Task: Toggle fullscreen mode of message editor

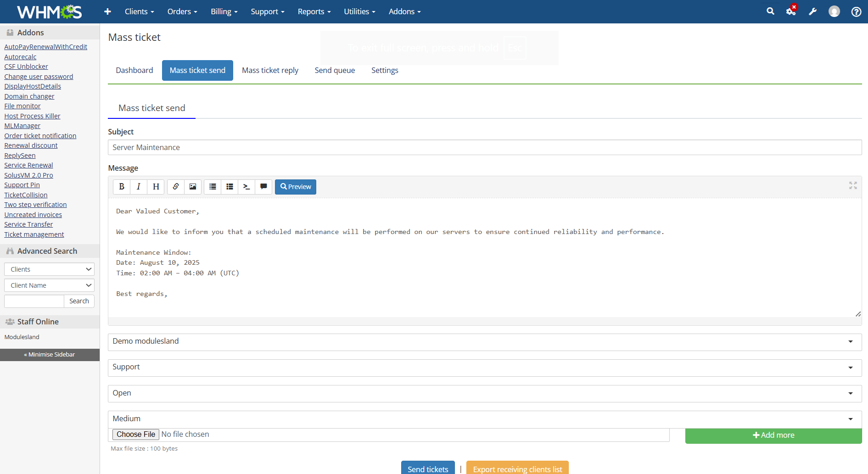Action: [x=853, y=185]
